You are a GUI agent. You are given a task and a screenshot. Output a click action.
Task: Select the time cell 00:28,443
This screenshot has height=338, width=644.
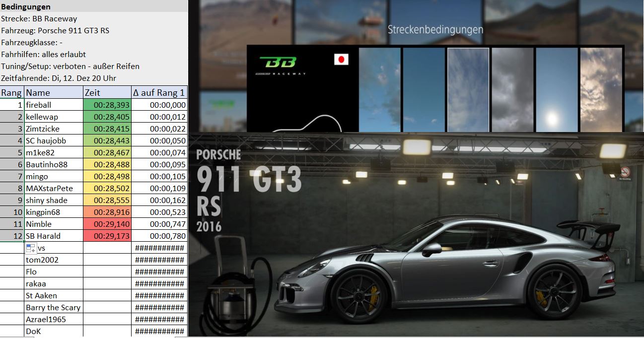click(107, 140)
